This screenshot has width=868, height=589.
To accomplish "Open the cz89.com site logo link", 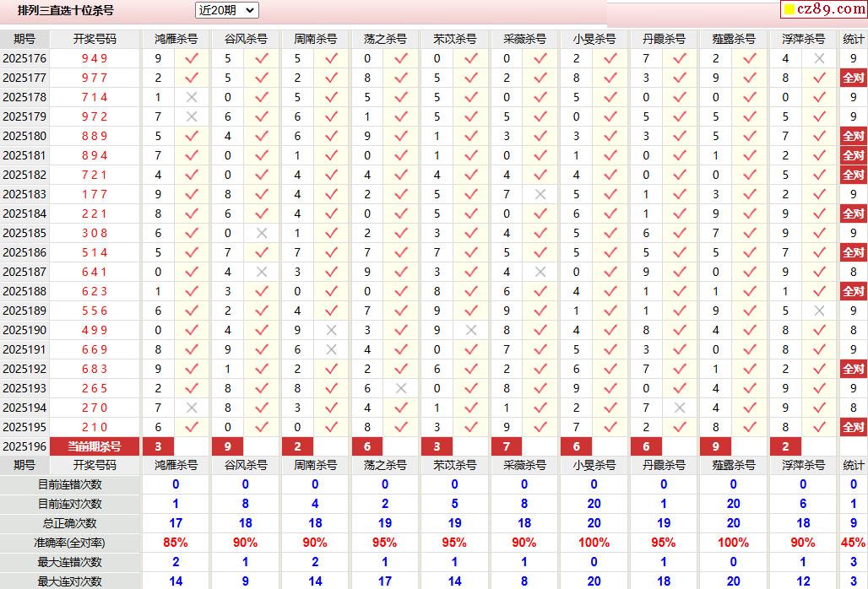I will [x=824, y=8].
